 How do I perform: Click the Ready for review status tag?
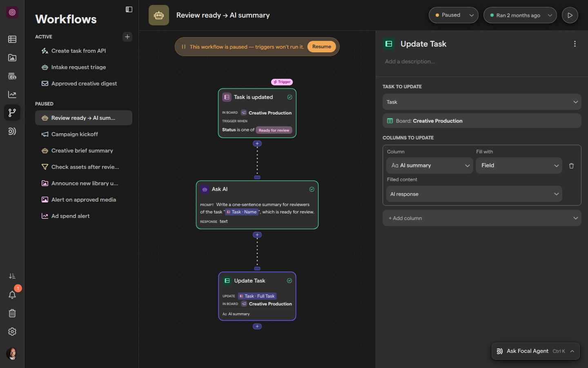tap(274, 130)
